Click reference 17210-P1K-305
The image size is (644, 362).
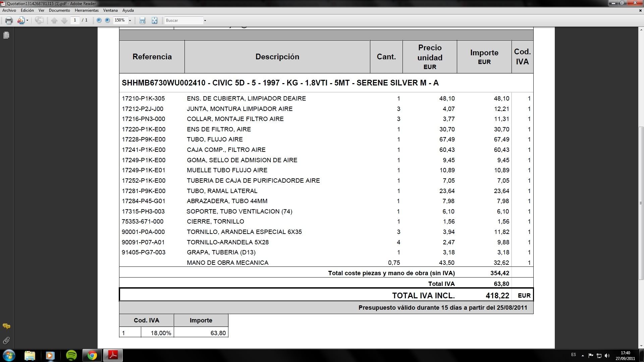[x=143, y=99]
